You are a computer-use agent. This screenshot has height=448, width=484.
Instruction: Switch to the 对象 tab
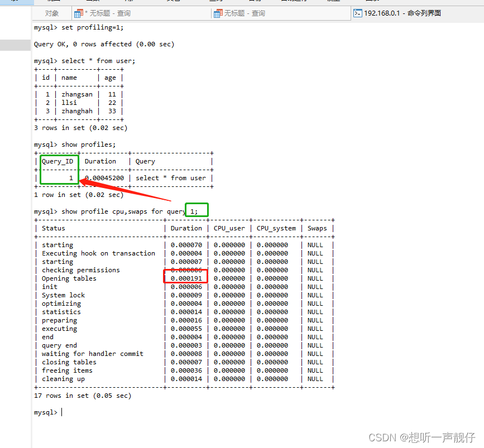point(51,13)
